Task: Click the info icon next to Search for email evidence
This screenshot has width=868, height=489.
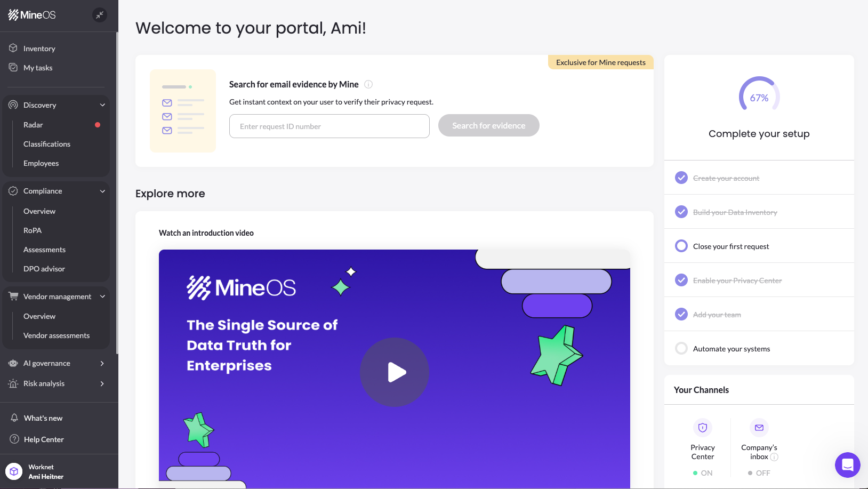Action: tap(368, 84)
